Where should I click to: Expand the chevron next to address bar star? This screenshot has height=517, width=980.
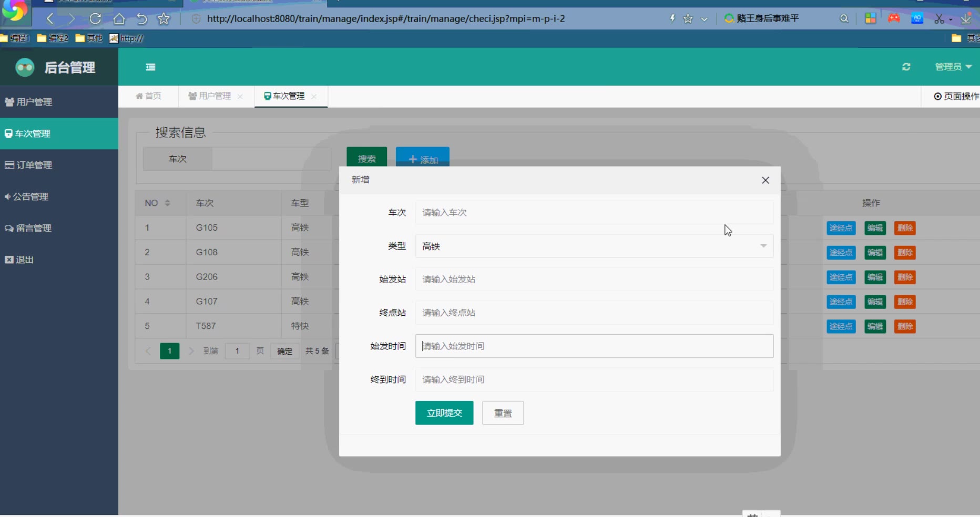(x=705, y=19)
